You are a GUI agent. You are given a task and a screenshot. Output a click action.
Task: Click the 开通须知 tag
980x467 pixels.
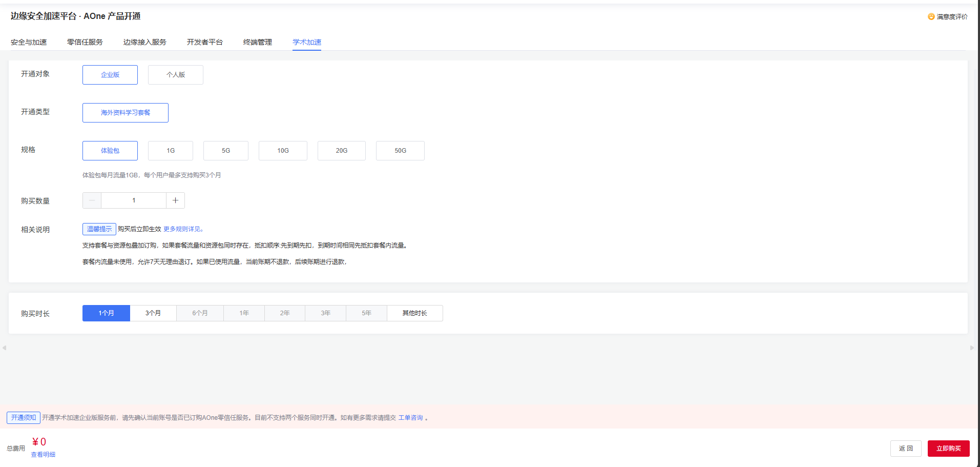24,418
